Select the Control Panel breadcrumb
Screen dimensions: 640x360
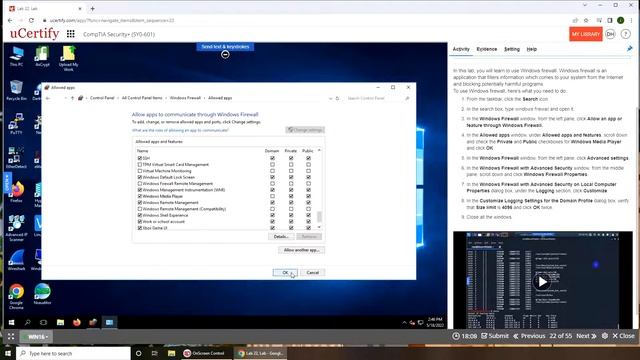102,98
